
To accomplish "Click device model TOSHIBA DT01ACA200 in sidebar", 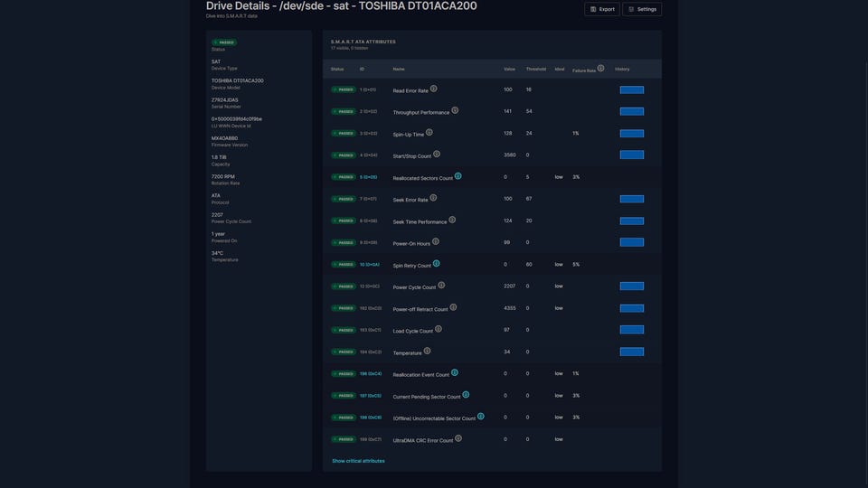I will pyautogui.click(x=237, y=80).
